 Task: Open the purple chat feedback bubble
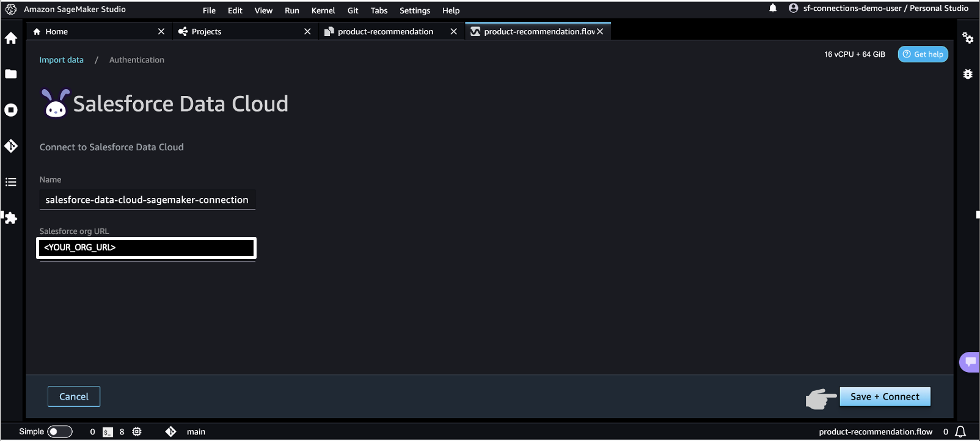[970, 362]
